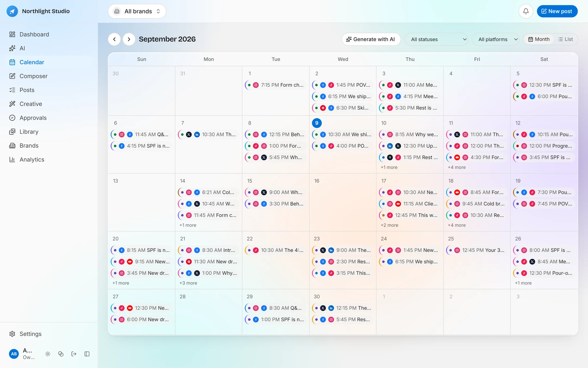Open Library in sidebar

tap(49, 132)
